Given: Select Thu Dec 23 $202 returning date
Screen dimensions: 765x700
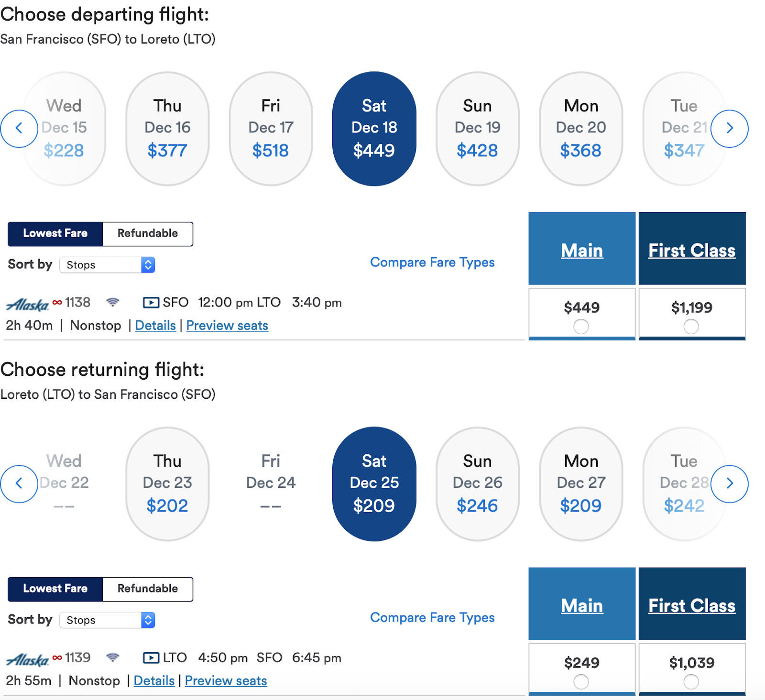Looking at the screenshot, I should pos(167,484).
